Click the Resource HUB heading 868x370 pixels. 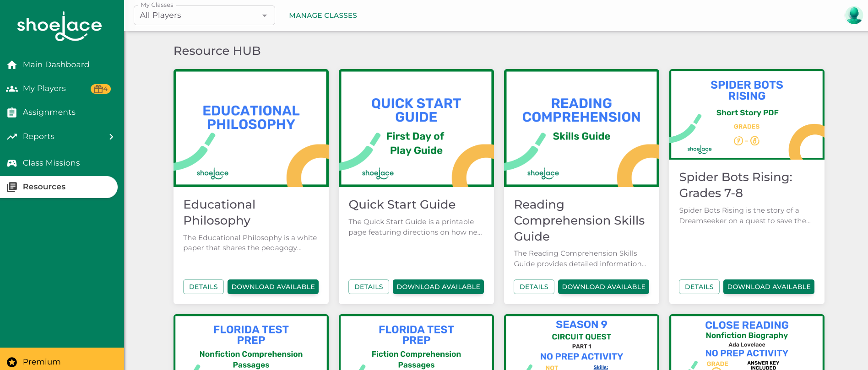pyautogui.click(x=217, y=51)
